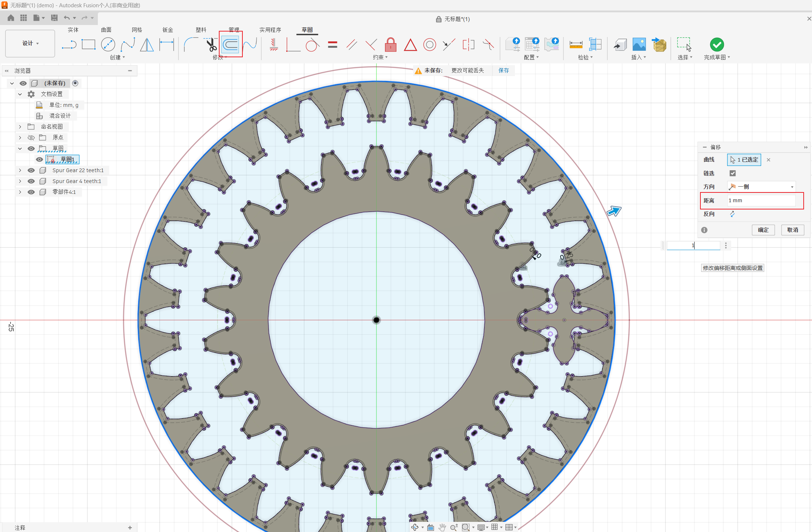Click the 距离 distance input field
Screen dimensions: 812x532
click(761, 200)
